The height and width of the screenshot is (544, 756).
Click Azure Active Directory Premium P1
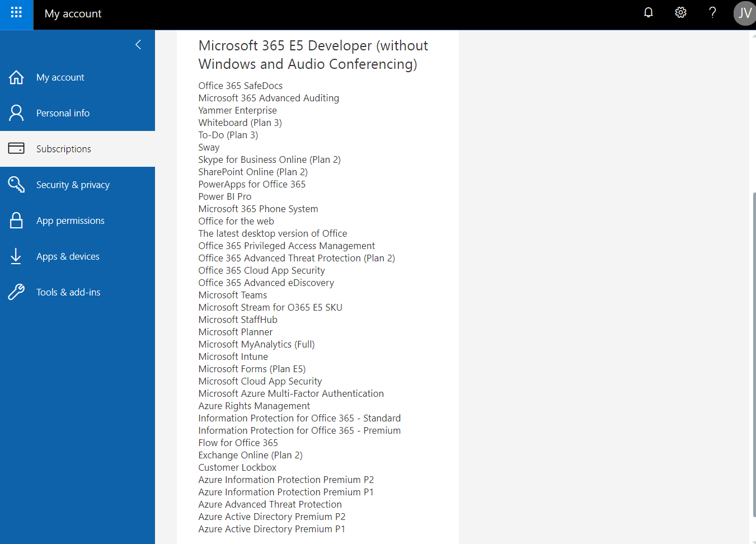[271, 529]
